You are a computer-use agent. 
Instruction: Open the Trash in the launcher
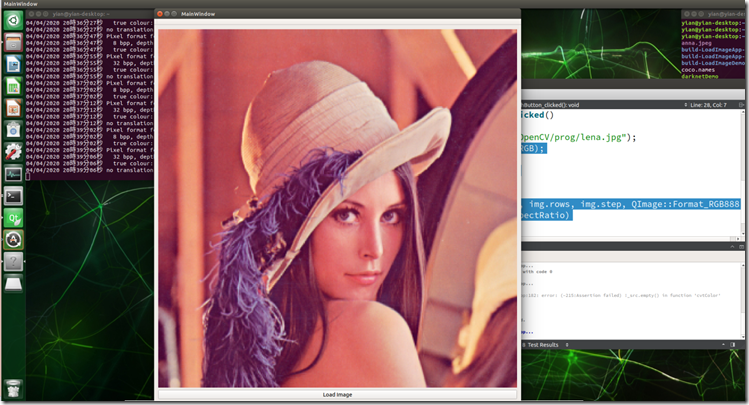(x=13, y=388)
